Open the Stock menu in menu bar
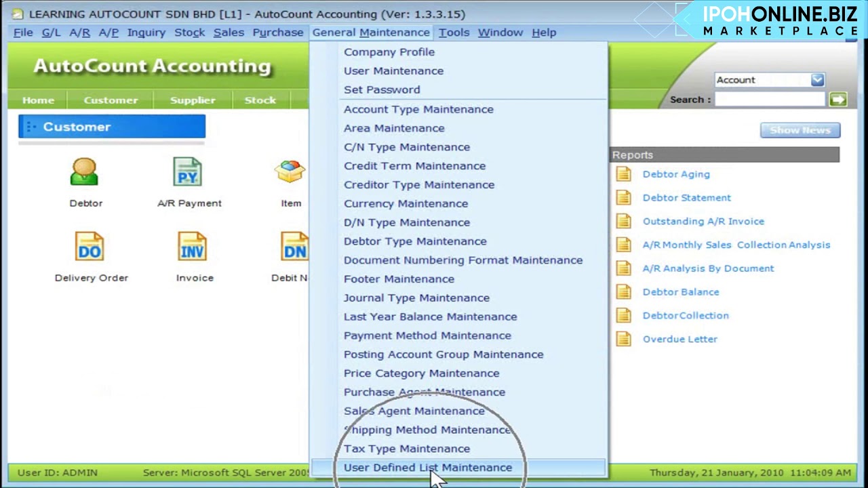 189,33
